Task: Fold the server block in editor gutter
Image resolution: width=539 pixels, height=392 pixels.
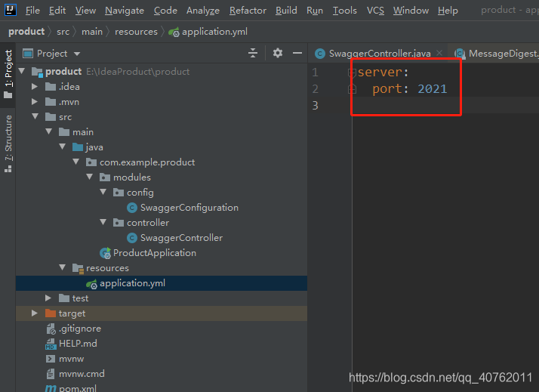Action: point(352,73)
